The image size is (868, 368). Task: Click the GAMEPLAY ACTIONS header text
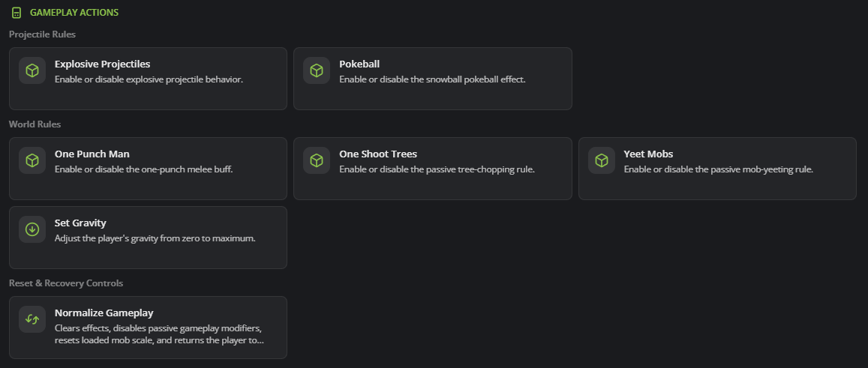74,12
